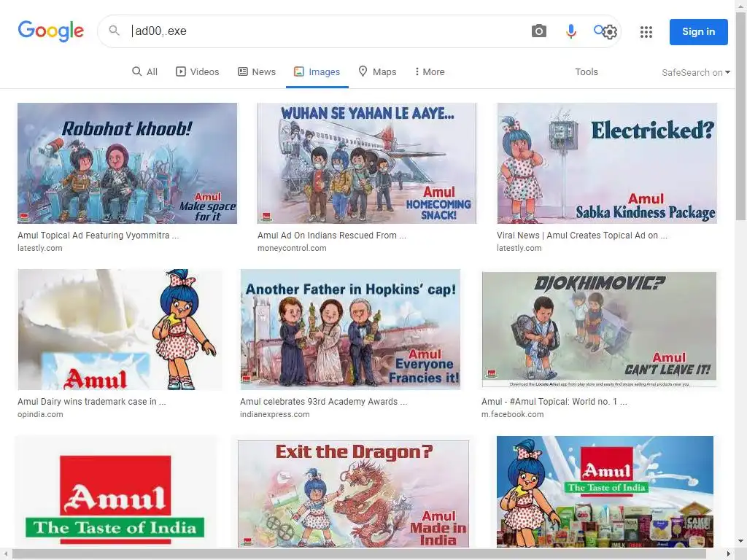747x560 pixels.
Task: Open the latestly.com Vyommitra ad link
Action: pyautogui.click(x=98, y=236)
